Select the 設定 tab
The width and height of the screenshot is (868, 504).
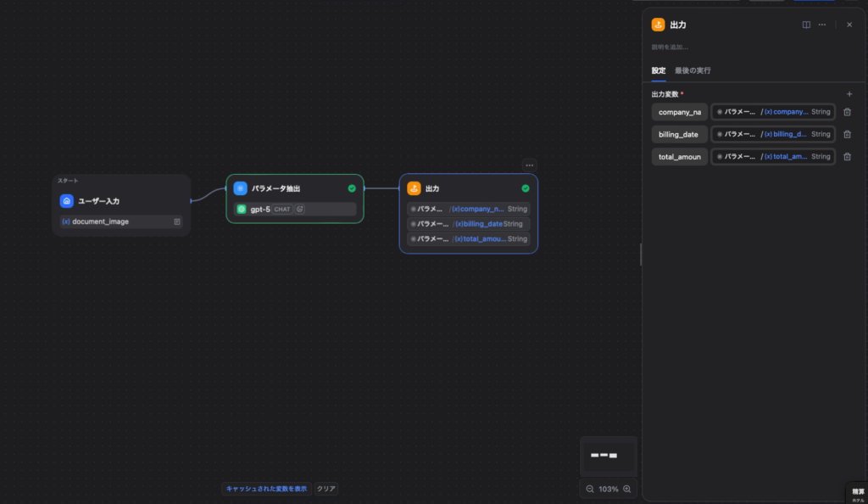[x=658, y=70]
